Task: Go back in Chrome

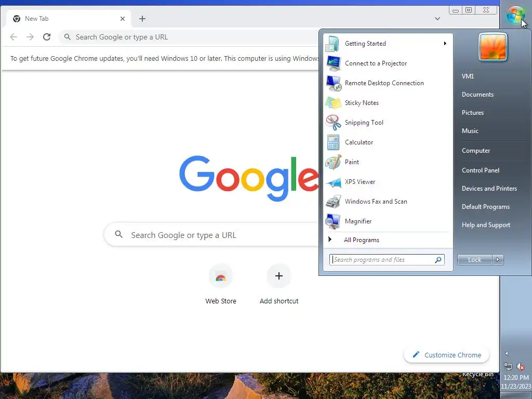Action: click(x=13, y=37)
